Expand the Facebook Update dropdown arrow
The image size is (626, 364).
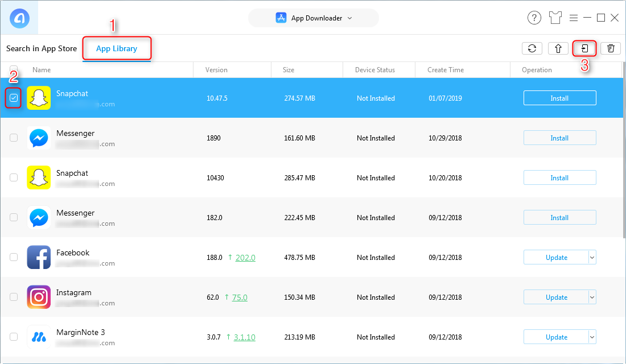[x=592, y=258]
